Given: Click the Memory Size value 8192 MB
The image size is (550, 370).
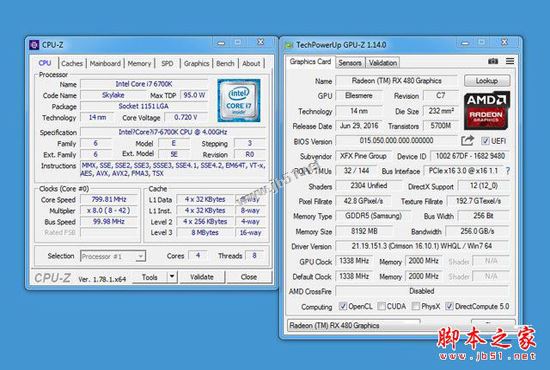Looking at the screenshot, I should [364, 231].
